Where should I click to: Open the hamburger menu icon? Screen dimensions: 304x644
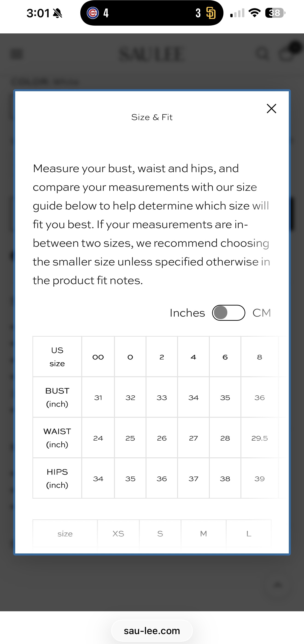17,54
